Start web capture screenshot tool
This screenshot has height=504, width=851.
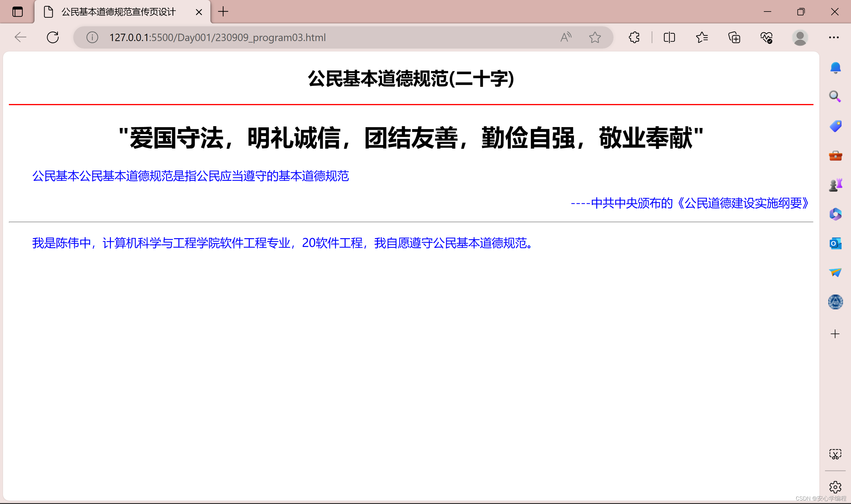(x=835, y=454)
